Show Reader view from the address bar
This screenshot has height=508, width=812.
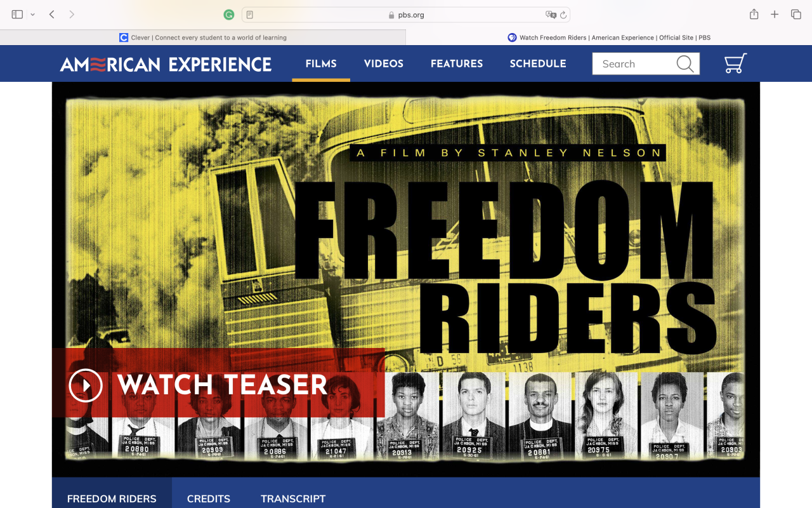[250, 15]
